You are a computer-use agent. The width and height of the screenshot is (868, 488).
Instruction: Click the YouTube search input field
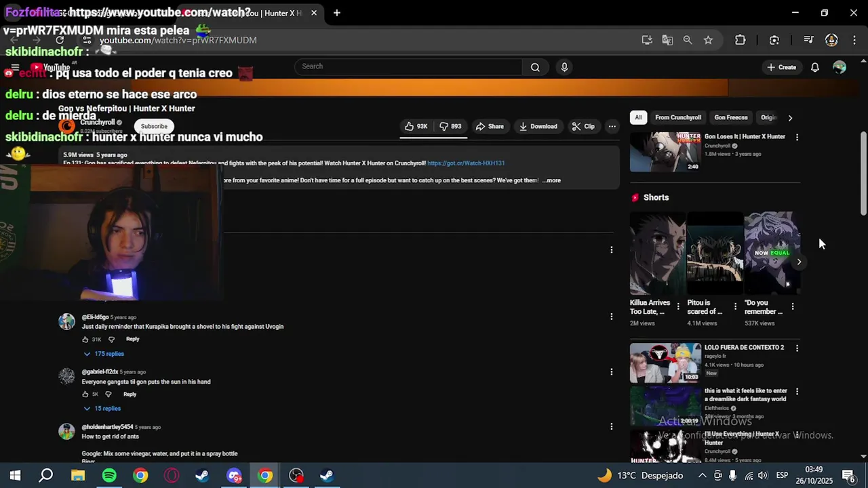(x=409, y=66)
